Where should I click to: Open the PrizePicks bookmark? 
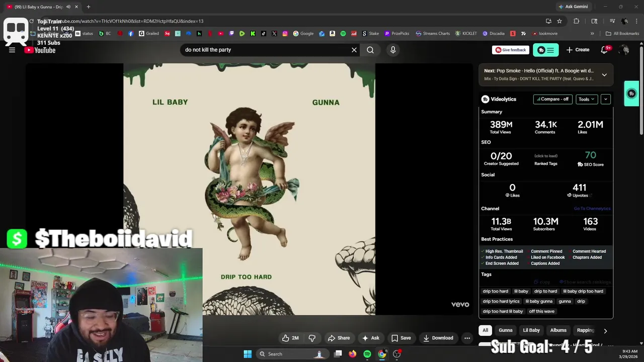coord(397,34)
